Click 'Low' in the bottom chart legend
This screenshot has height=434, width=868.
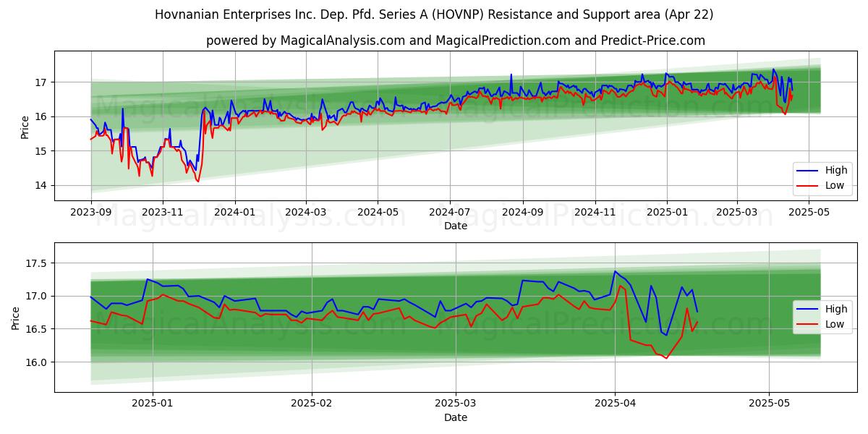click(835, 324)
